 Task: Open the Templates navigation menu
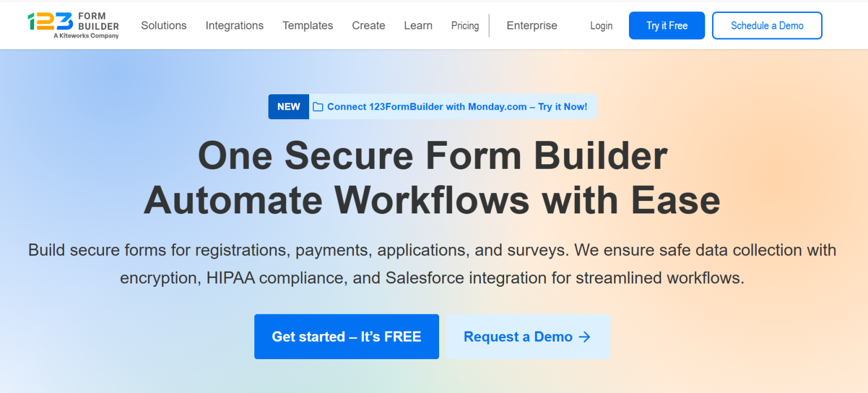(x=307, y=25)
